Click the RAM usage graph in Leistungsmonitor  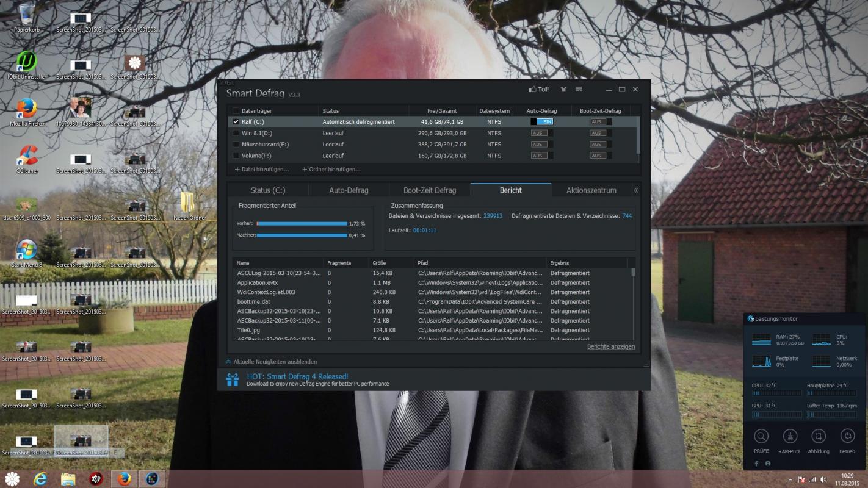(x=761, y=339)
